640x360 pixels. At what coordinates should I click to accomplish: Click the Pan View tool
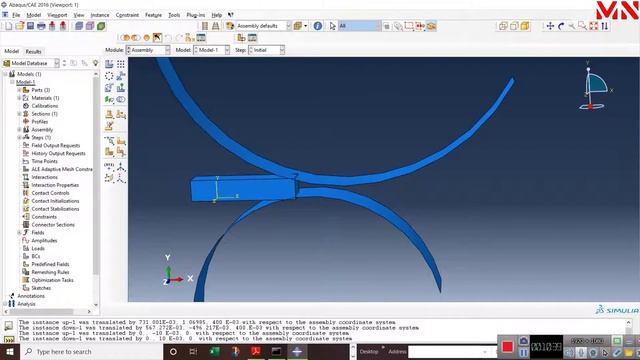[550, 26]
